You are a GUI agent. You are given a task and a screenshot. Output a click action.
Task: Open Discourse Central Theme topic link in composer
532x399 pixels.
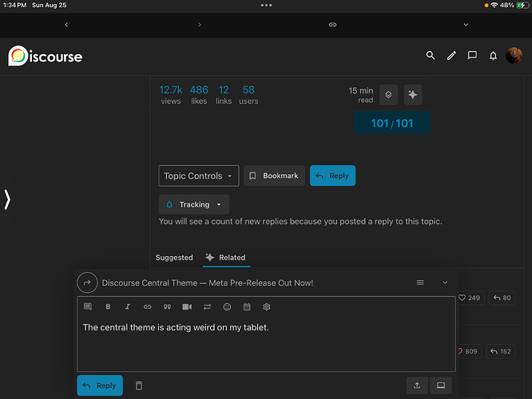208,282
